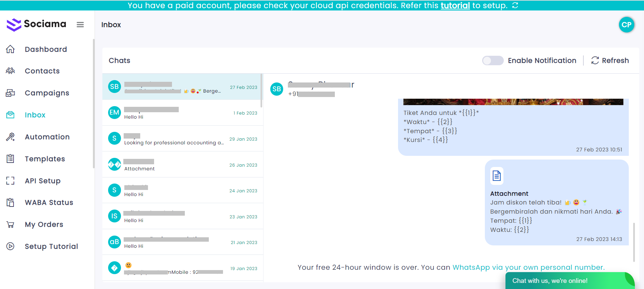This screenshot has width=644, height=289.
Task: Open Contacts via the people icon
Action: [x=10, y=71]
